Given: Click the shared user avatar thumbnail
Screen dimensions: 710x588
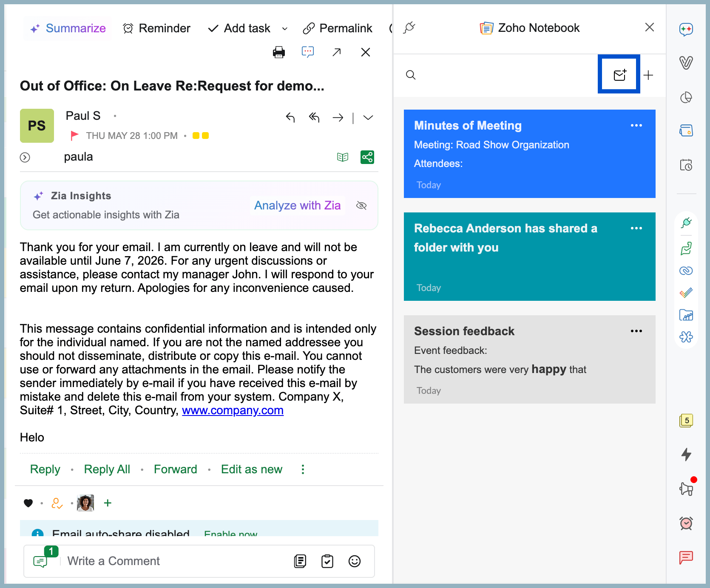Looking at the screenshot, I should click(85, 503).
